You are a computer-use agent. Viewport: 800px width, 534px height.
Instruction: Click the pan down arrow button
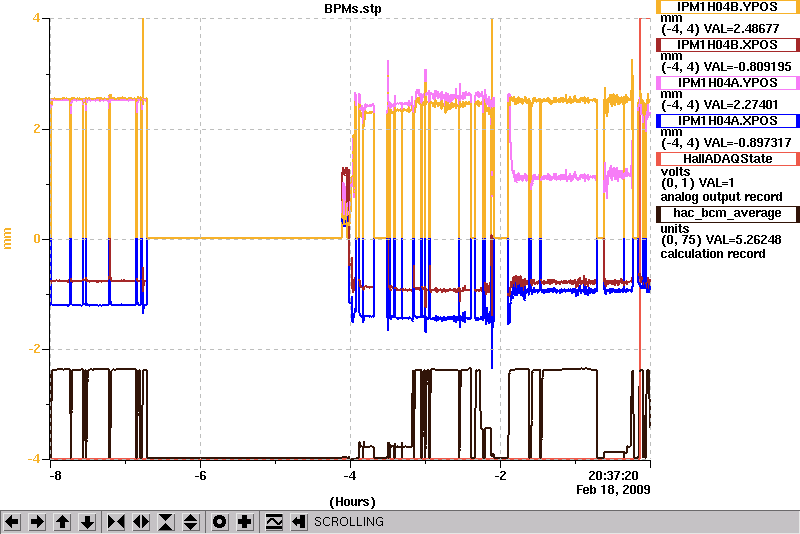click(87, 522)
